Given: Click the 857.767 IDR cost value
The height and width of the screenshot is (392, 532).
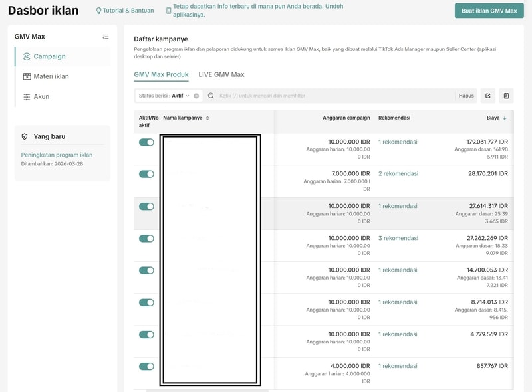Looking at the screenshot, I should point(492,366).
